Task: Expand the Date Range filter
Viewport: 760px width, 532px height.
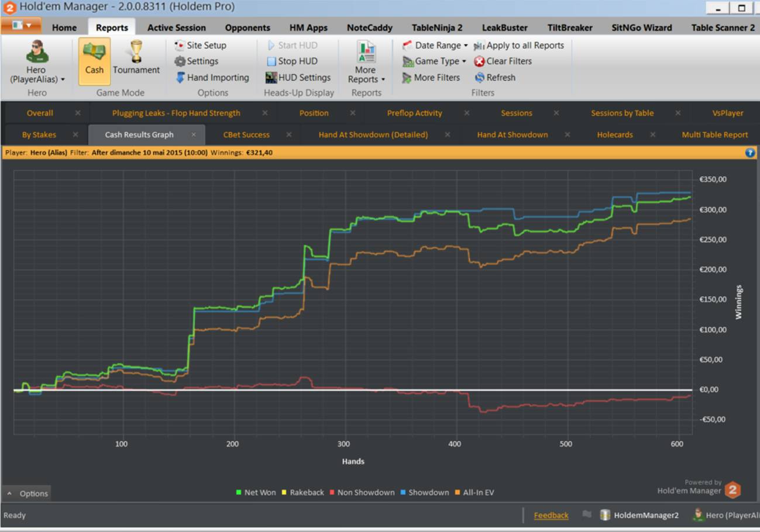Action: coord(435,45)
